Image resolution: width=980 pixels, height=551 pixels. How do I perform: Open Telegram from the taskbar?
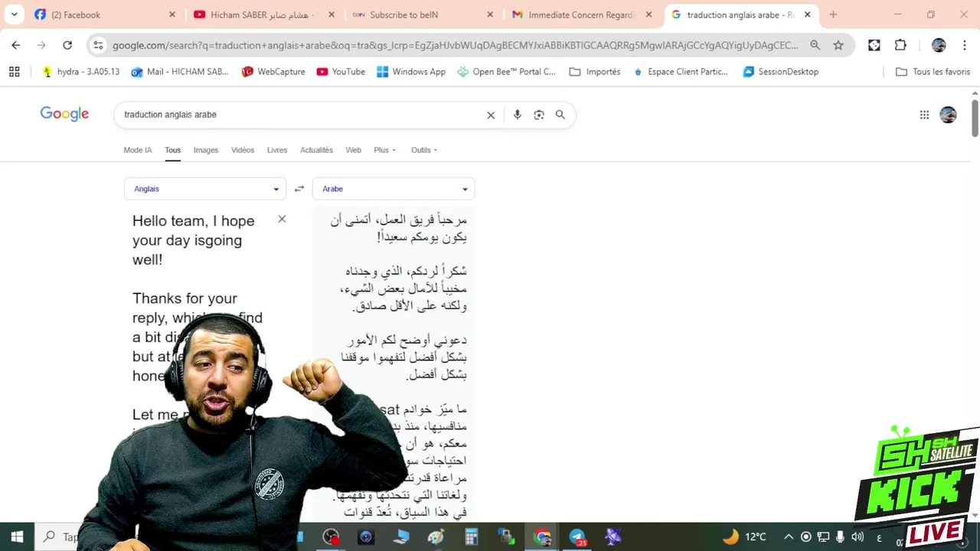[x=577, y=536]
